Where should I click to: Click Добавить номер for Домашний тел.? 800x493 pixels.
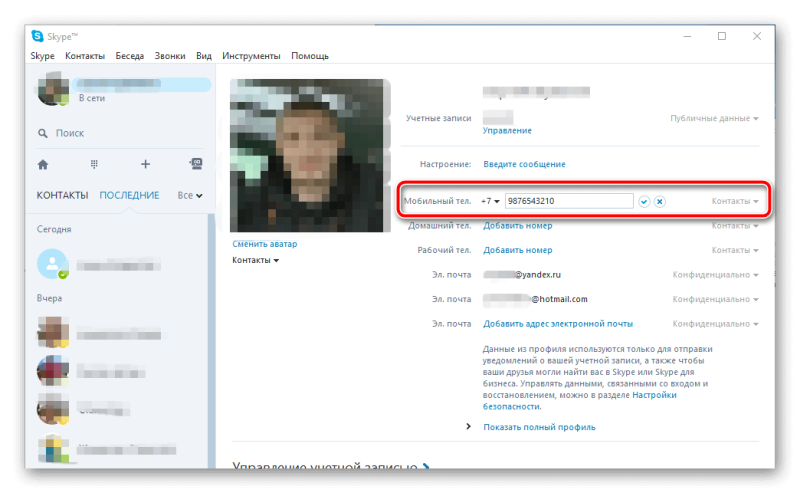click(x=517, y=226)
